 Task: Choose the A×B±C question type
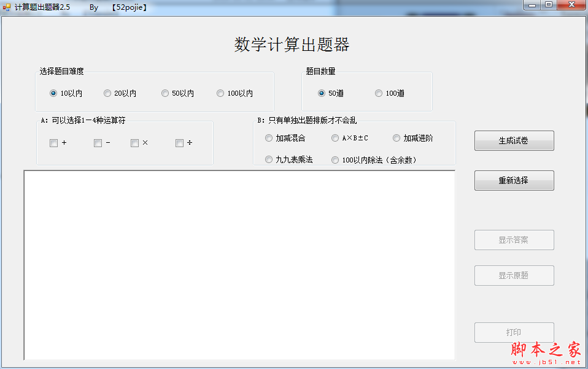pyautogui.click(x=335, y=139)
